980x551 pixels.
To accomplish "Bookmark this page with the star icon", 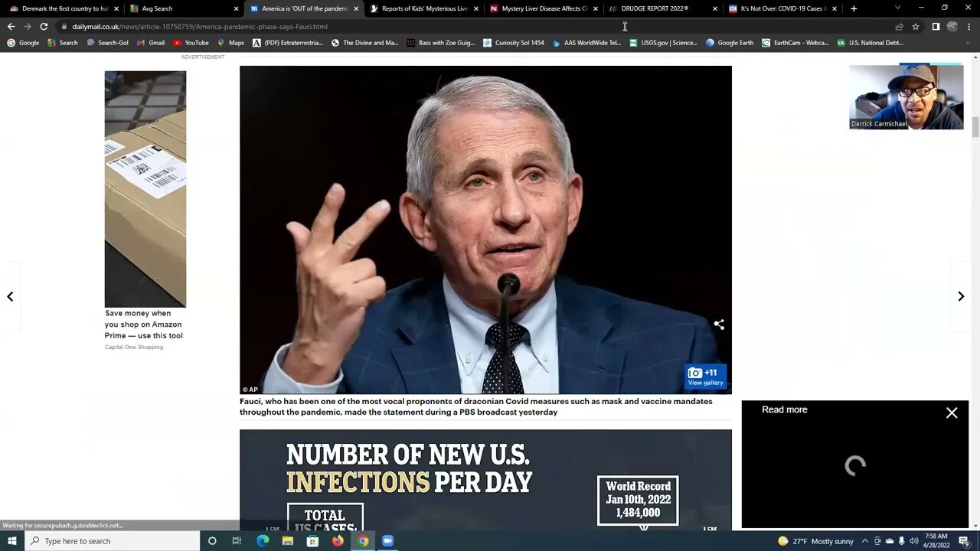I will point(916,26).
